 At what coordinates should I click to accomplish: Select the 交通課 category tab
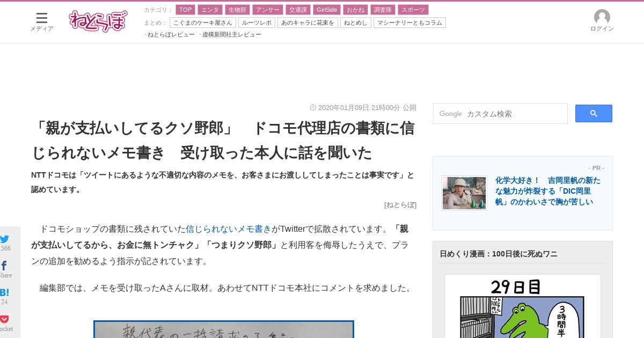(x=297, y=10)
